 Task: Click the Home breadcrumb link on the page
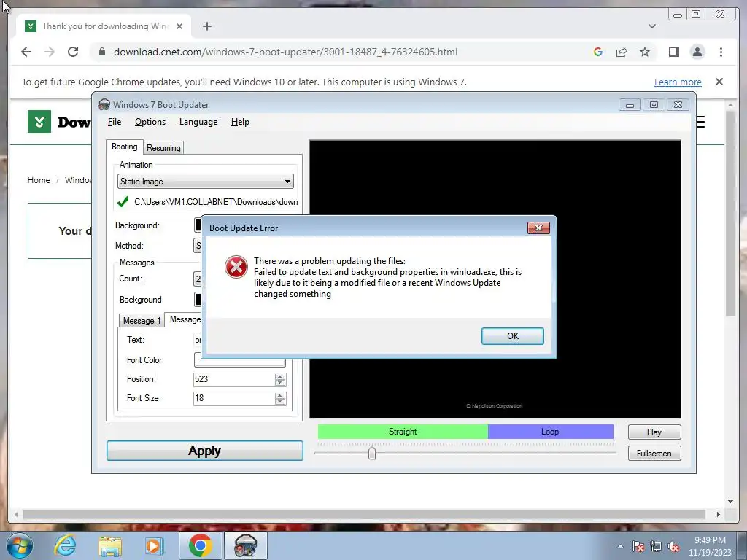[39, 180]
